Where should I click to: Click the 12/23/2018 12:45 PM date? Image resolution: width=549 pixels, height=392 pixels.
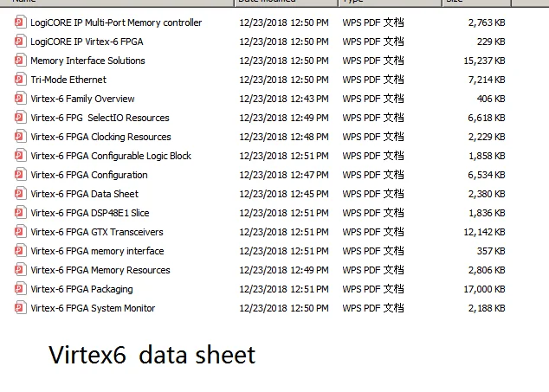pos(284,194)
